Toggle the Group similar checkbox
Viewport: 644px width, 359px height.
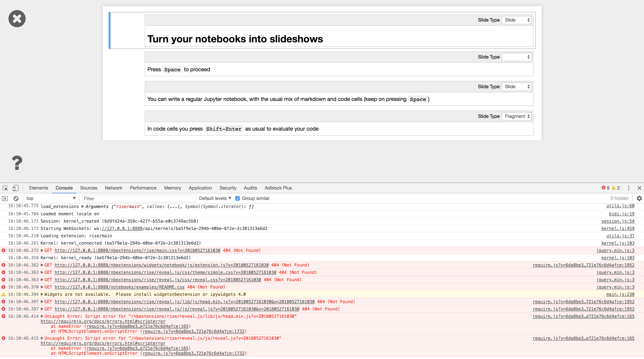[x=238, y=198]
